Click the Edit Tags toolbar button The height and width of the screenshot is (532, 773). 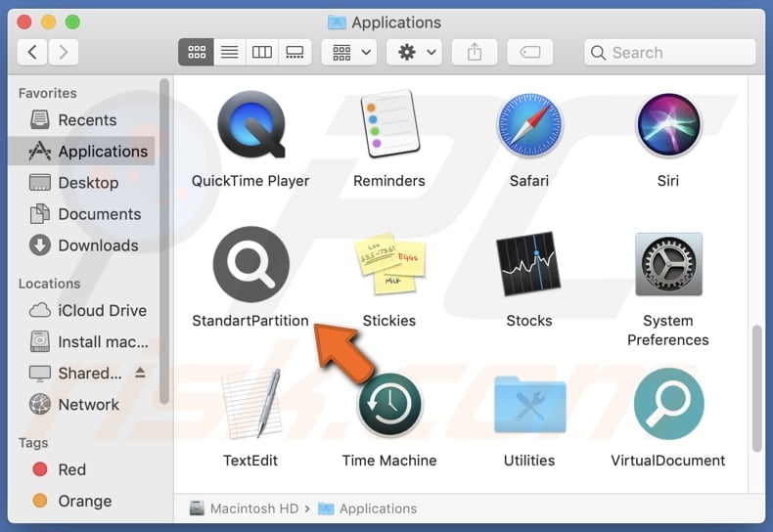pyautogui.click(x=530, y=52)
